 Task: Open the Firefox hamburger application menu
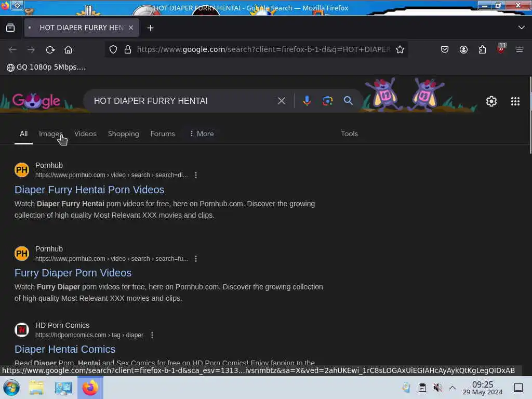click(519, 49)
